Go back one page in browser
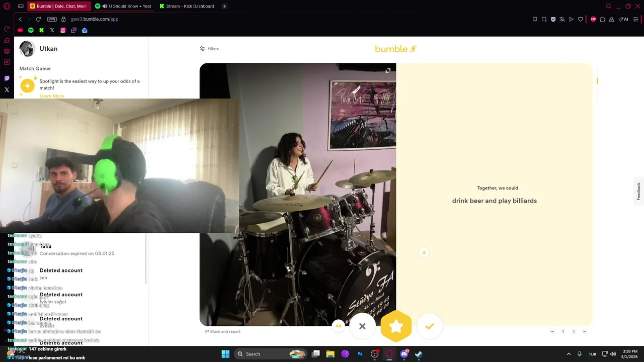 pyautogui.click(x=20, y=19)
